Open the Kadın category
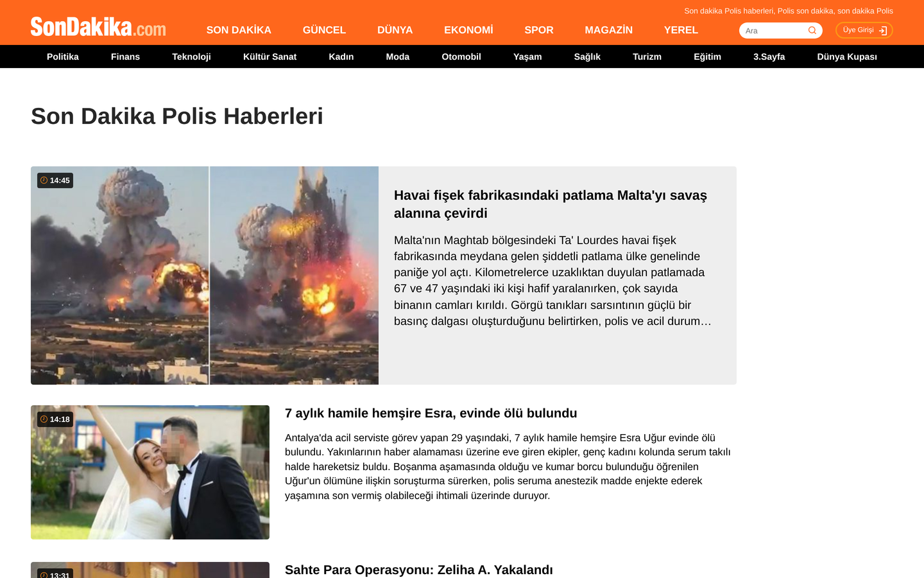Image resolution: width=924 pixels, height=578 pixels. click(341, 57)
